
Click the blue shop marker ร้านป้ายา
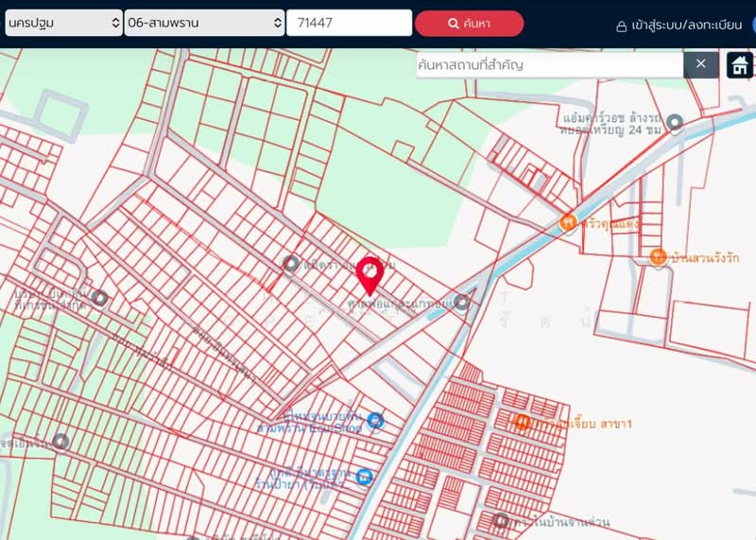coord(364,477)
